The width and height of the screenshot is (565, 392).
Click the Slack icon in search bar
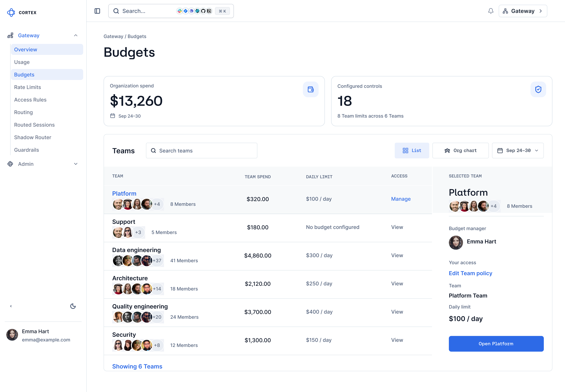pyautogui.click(x=180, y=11)
